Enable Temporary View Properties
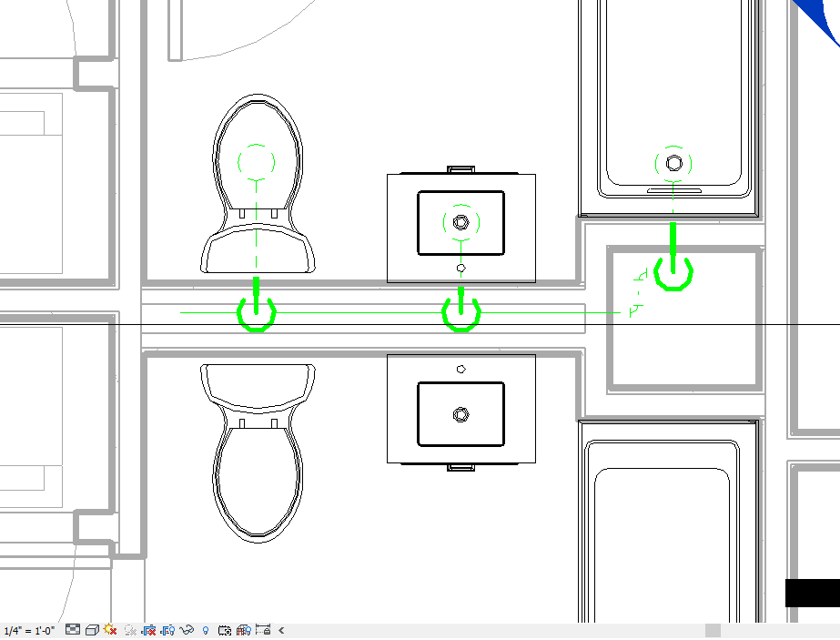 point(226,628)
